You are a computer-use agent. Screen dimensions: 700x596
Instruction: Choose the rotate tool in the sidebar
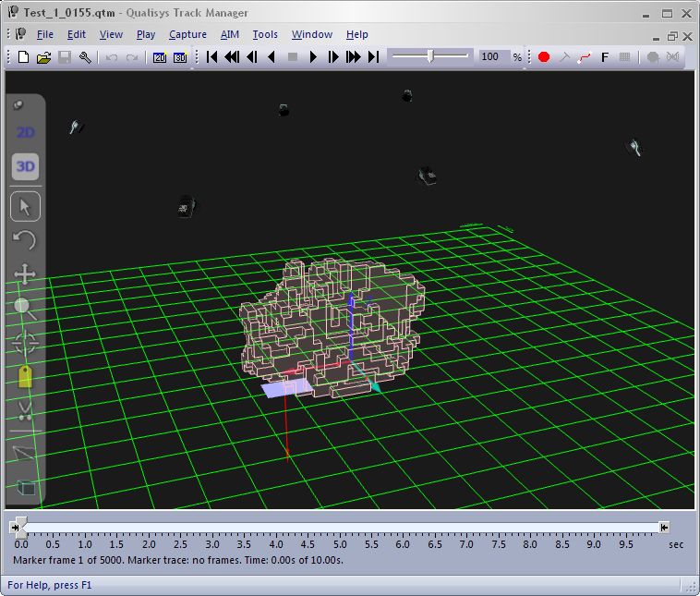(26, 241)
